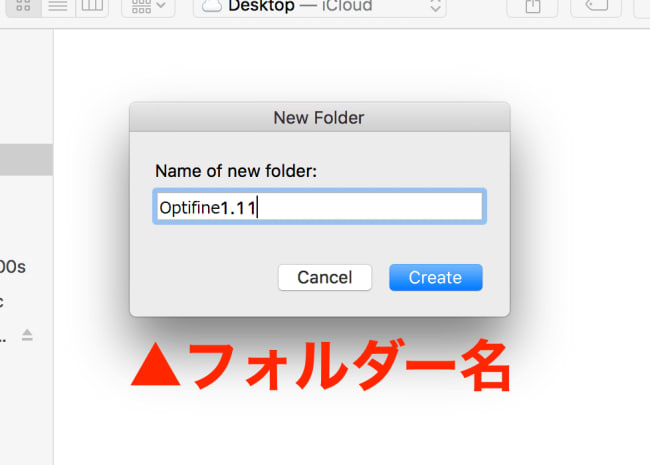Open the Edit Tags toolbar button
The width and height of the screenshot is (650, 465).
(596, 7)
